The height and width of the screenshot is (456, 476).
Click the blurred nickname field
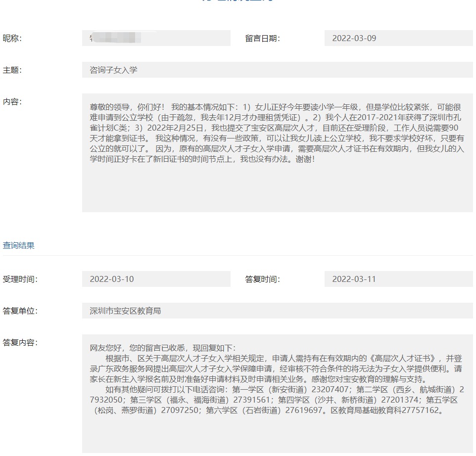[156, 38]
